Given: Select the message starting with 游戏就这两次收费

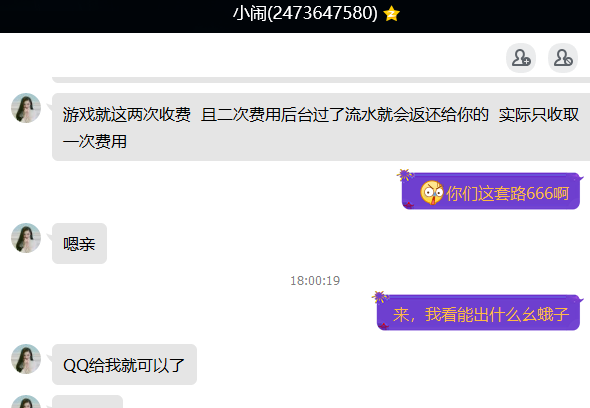Looking at the screenshot, I should click(321, 127).
